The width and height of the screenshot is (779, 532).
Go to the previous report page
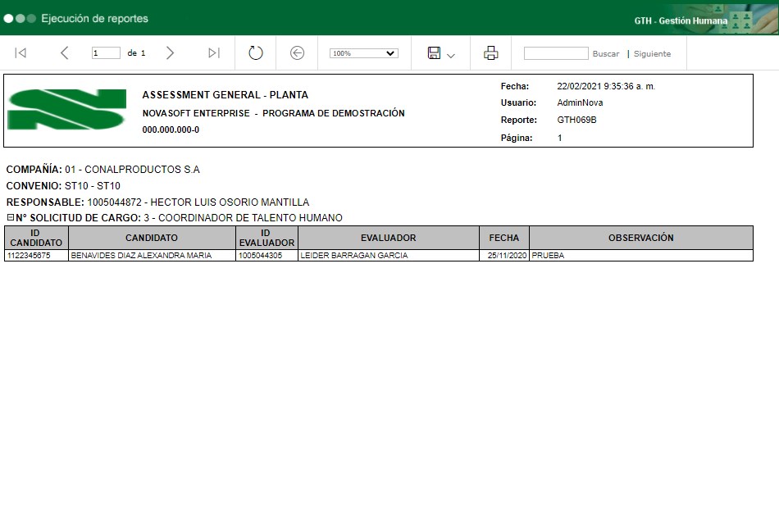(x=64, y=53)
